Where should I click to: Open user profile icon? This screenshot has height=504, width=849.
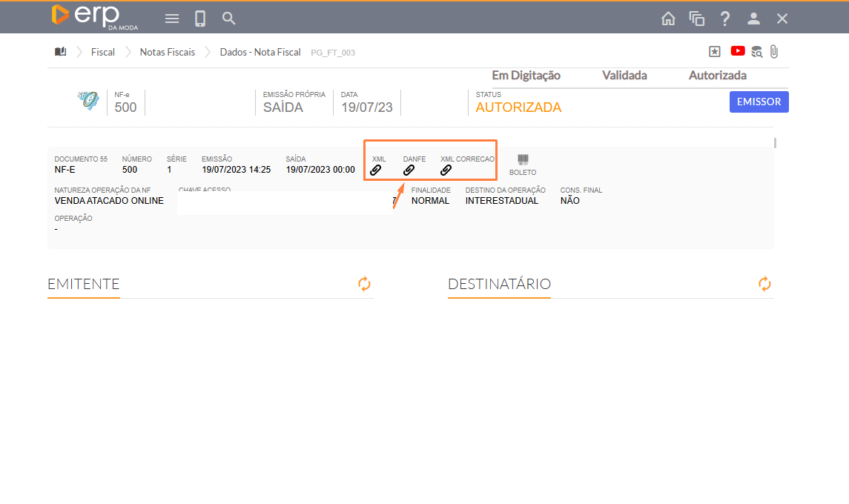click(x=753, y=19)
